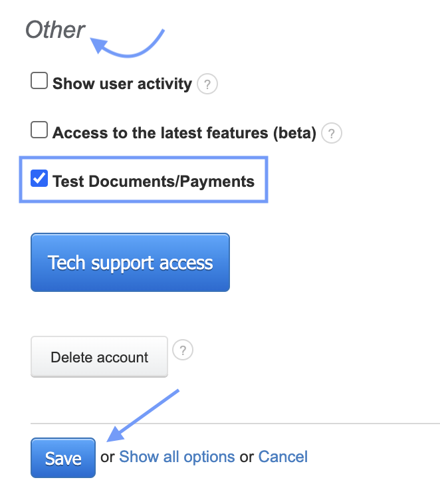
Task: Click the Test Documents/Payments label text
Action: click(x=154, y=181)
